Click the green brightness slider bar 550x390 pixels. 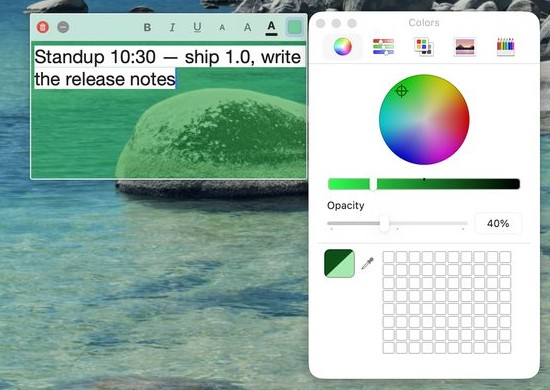coord(424,184)
